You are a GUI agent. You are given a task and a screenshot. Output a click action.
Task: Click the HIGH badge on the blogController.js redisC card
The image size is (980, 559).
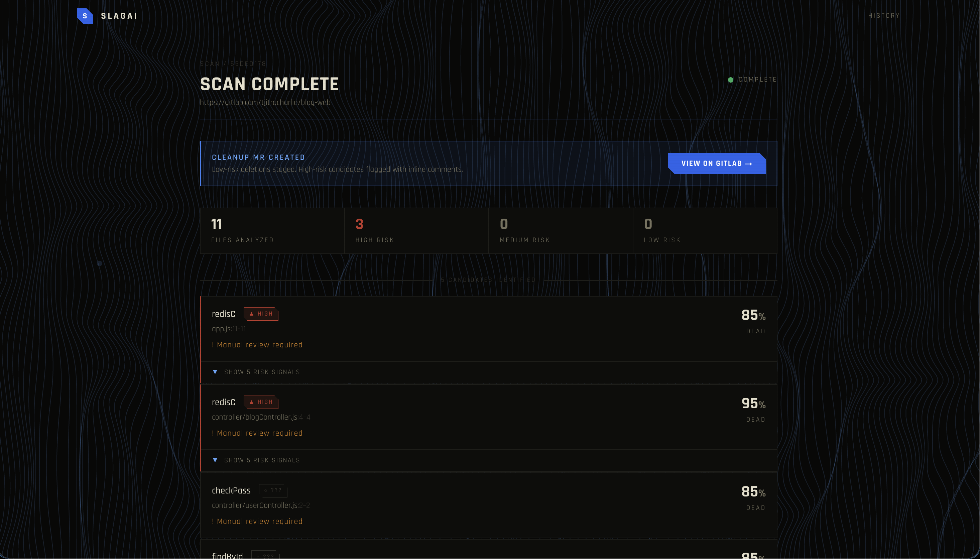click(x=261, y=402)
